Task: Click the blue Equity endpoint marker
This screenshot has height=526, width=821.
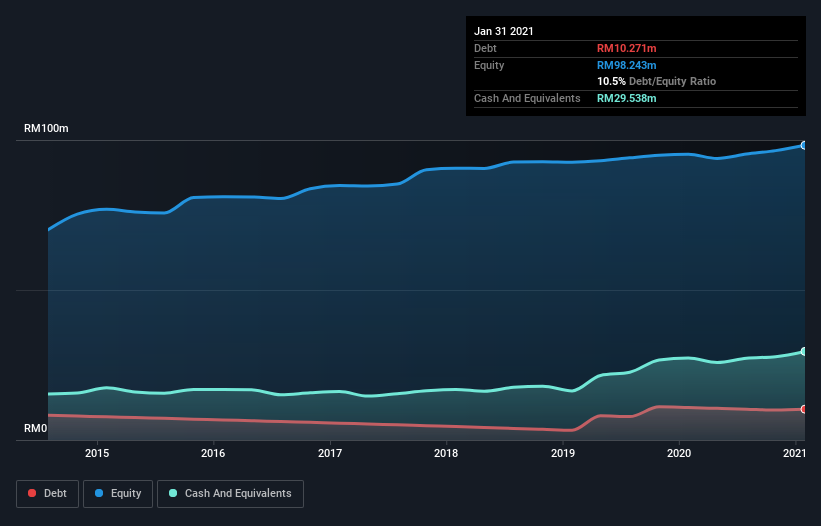Action: tap(803, 146)
